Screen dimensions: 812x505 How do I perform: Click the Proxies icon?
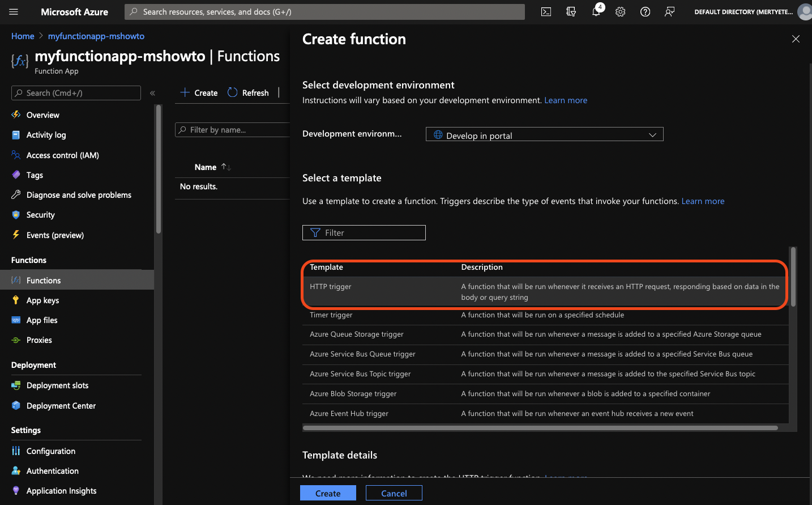[x=16, y=340]
